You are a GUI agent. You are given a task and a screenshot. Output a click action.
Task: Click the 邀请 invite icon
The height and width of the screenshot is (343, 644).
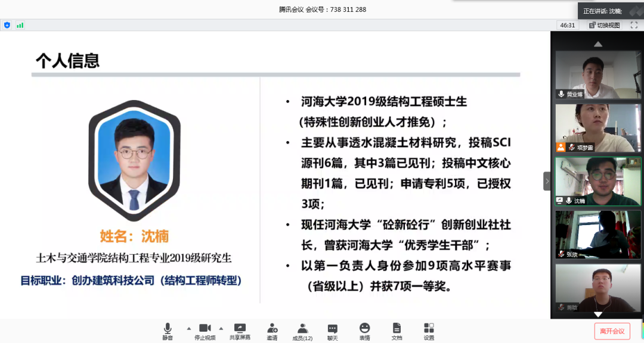tap(272, 331)
